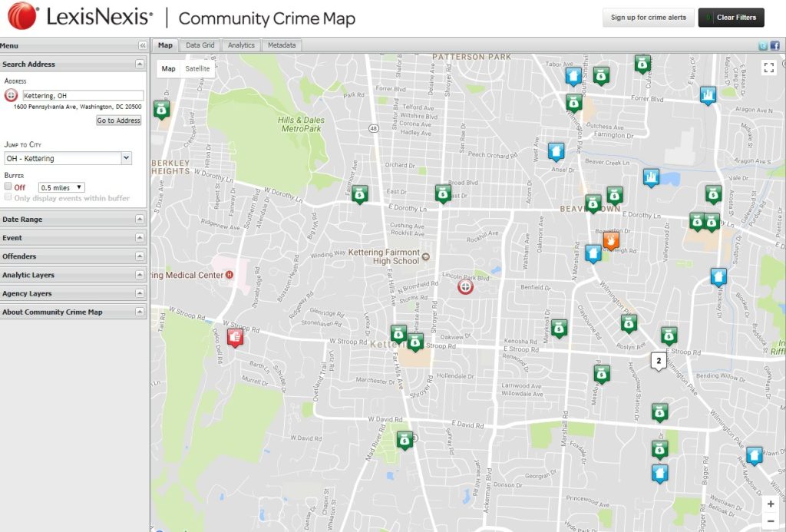Expand the Date Range panel

pyautogui.click(x=140, y=219)
